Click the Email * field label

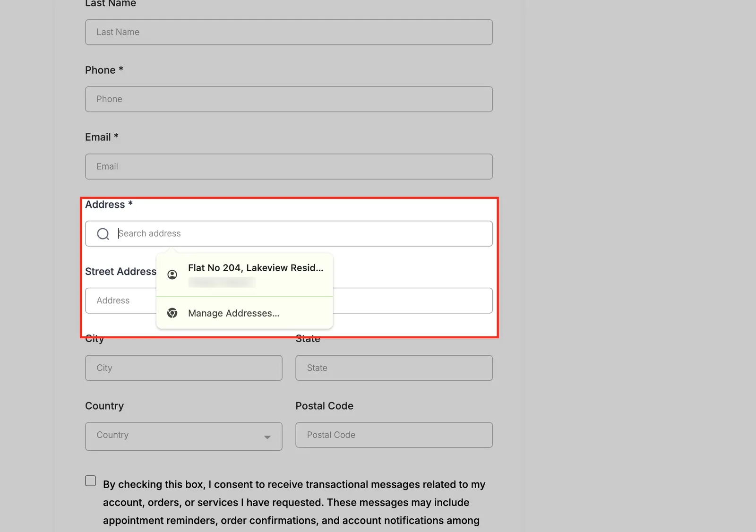102,137
